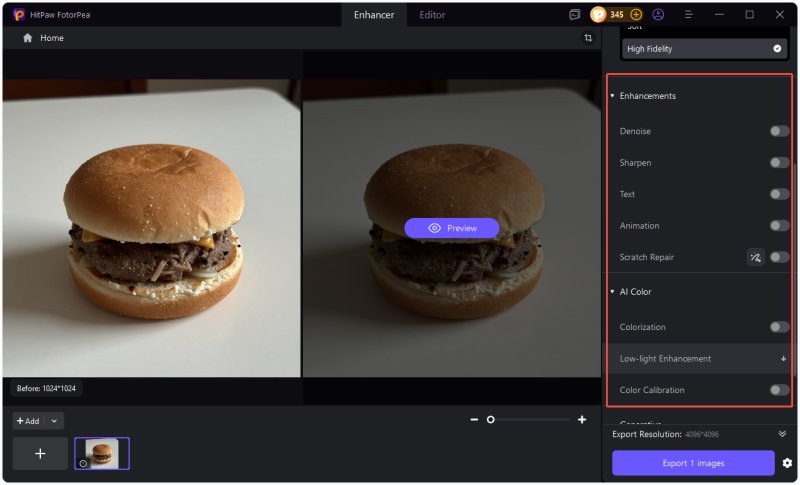The image size is (800, 485).
Task: Click Export 1 images button
Action: (693, 463)
